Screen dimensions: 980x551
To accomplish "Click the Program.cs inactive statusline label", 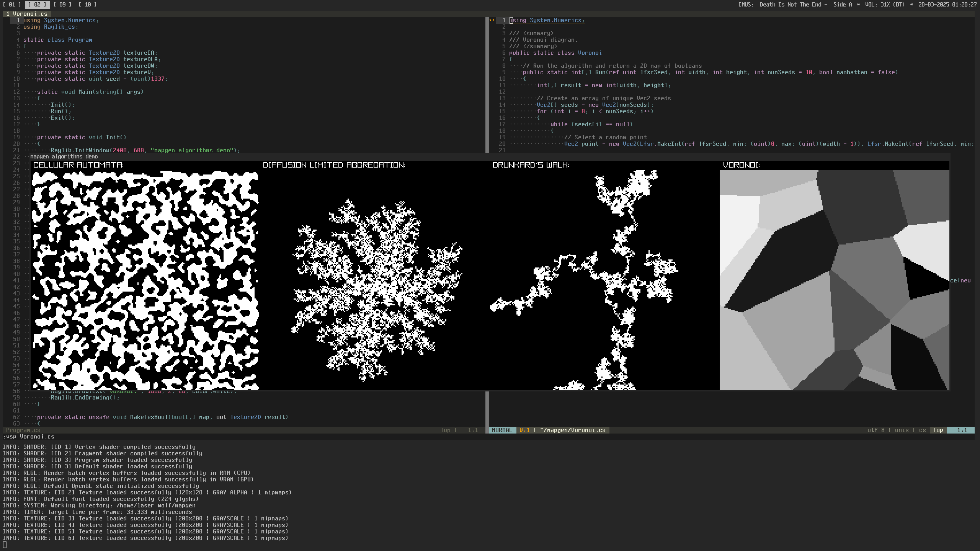I will pyautogui.click(x=23, y=430).
